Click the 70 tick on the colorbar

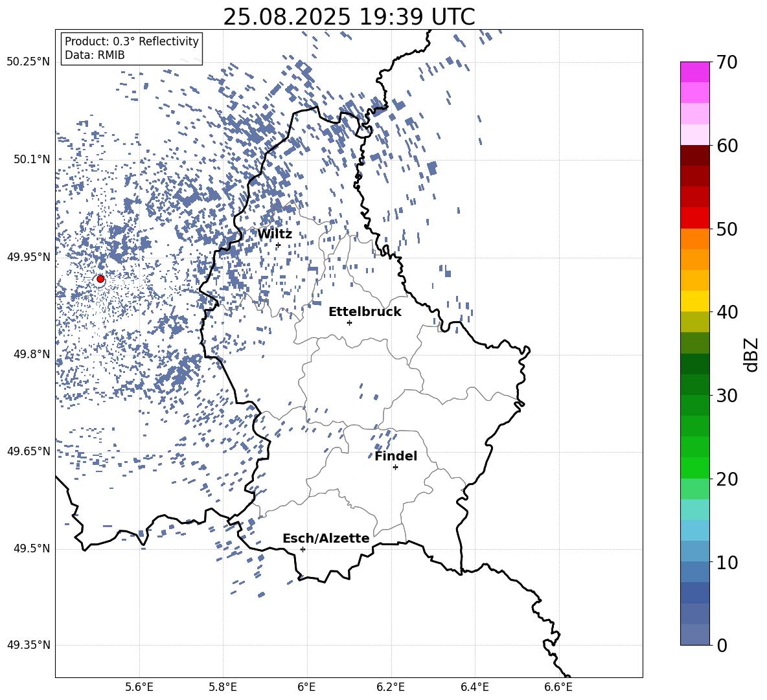tap(727, 62)
